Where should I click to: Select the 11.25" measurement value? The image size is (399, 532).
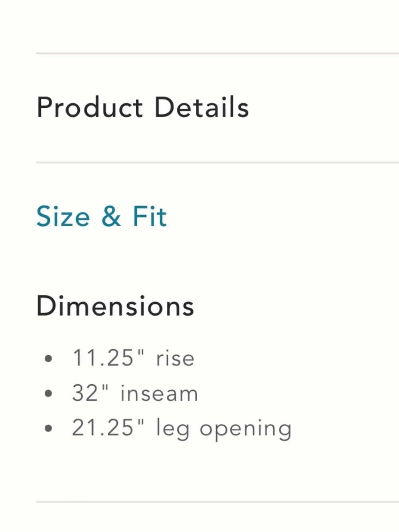click(x=108, y=357)
